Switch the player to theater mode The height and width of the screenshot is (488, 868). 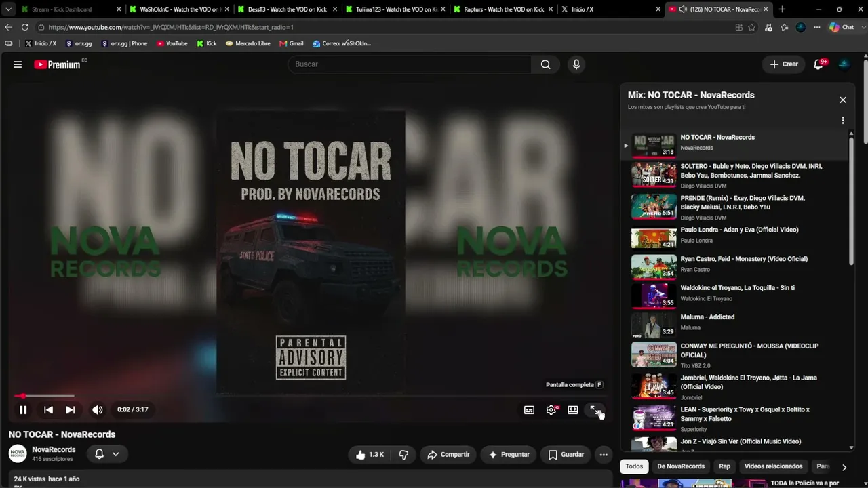pyautogui.click(x=573, y=410)
